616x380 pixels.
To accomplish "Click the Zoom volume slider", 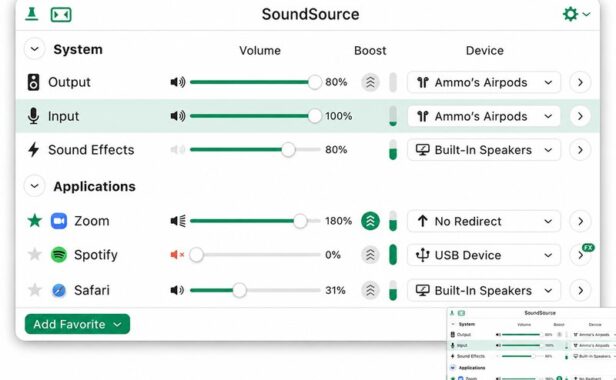I will (x=255, y=221).
